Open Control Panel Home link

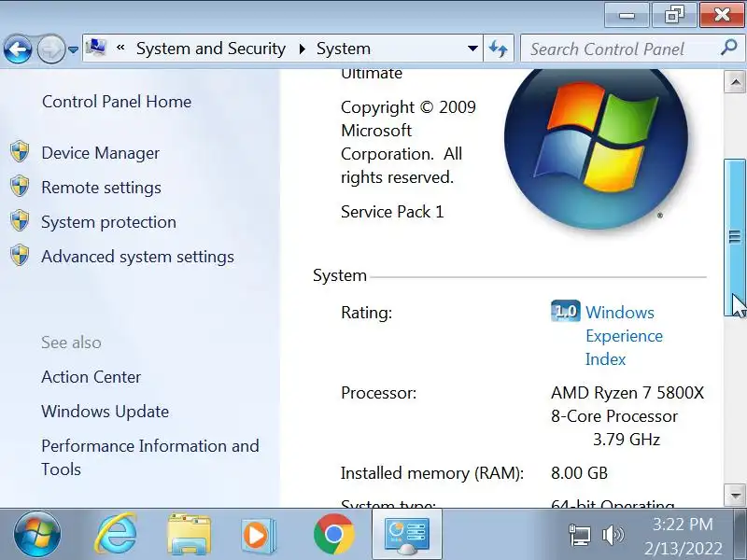point(117,102)
